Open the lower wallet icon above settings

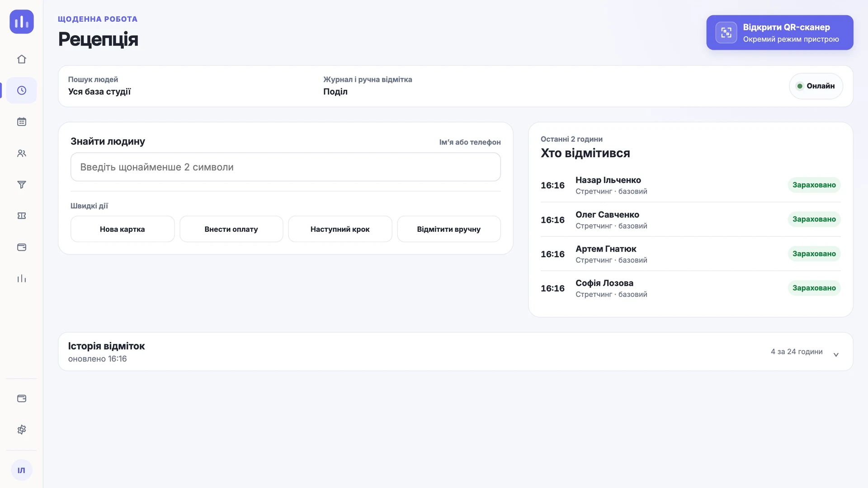22,399
